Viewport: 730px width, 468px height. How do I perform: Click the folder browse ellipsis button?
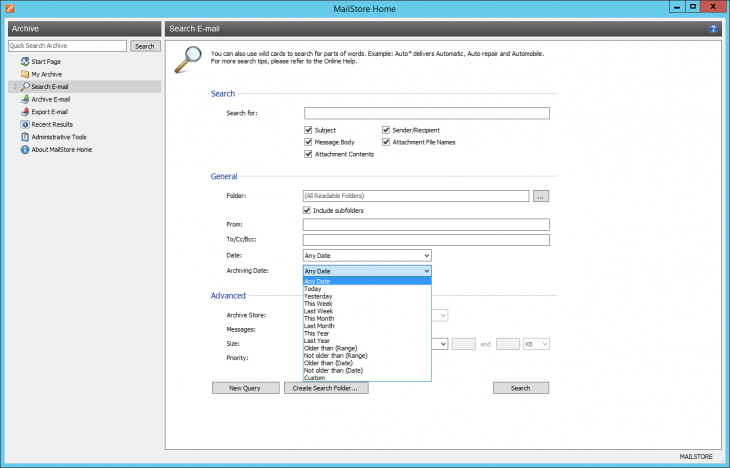541,196
